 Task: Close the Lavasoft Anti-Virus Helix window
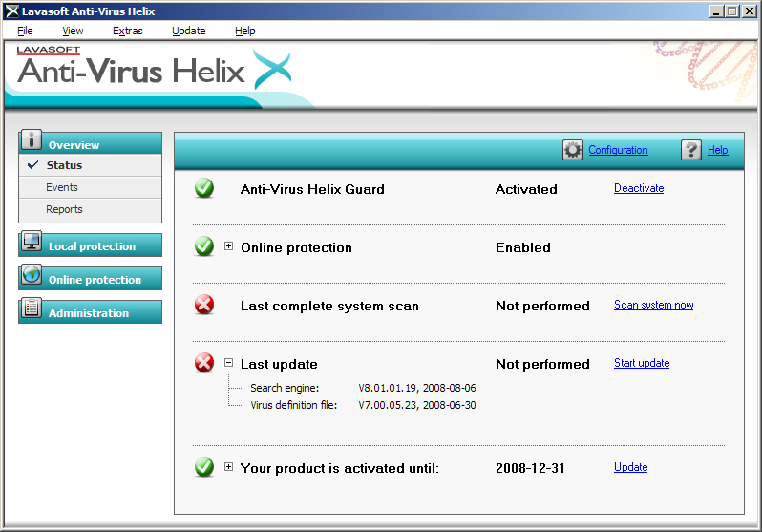[x=749, y=11]
